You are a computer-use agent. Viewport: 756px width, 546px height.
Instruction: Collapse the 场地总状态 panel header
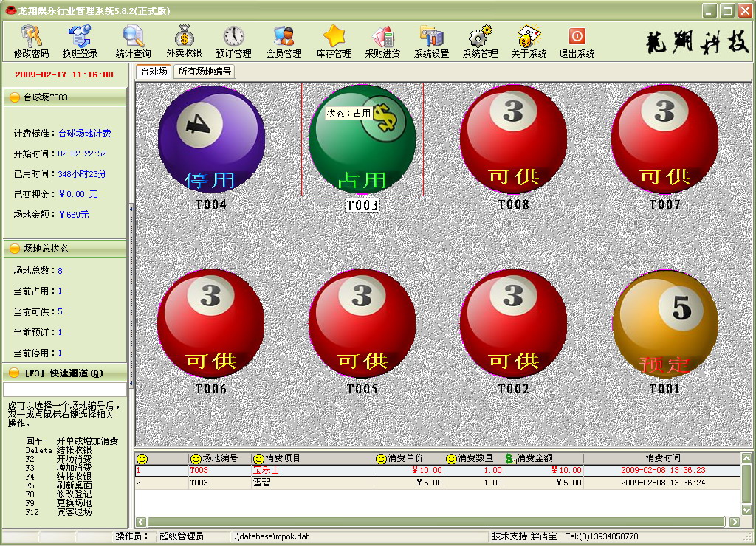(x=63, y=249)
